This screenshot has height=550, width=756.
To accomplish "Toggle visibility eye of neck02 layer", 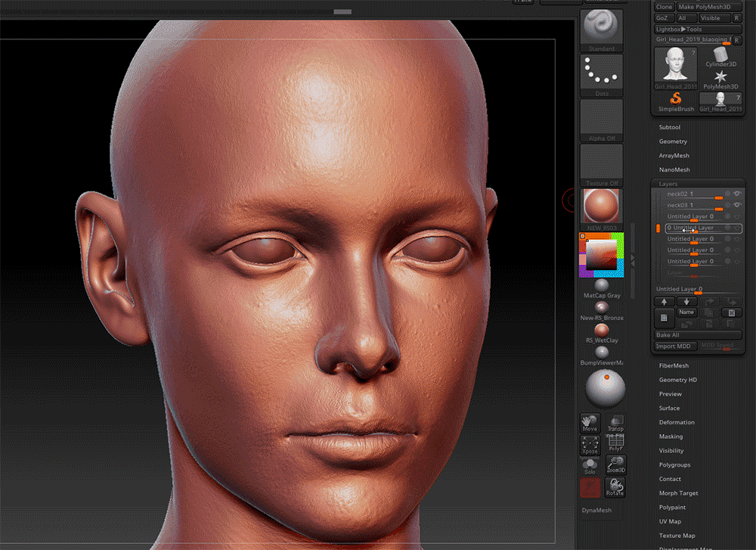I will (736, 194).
